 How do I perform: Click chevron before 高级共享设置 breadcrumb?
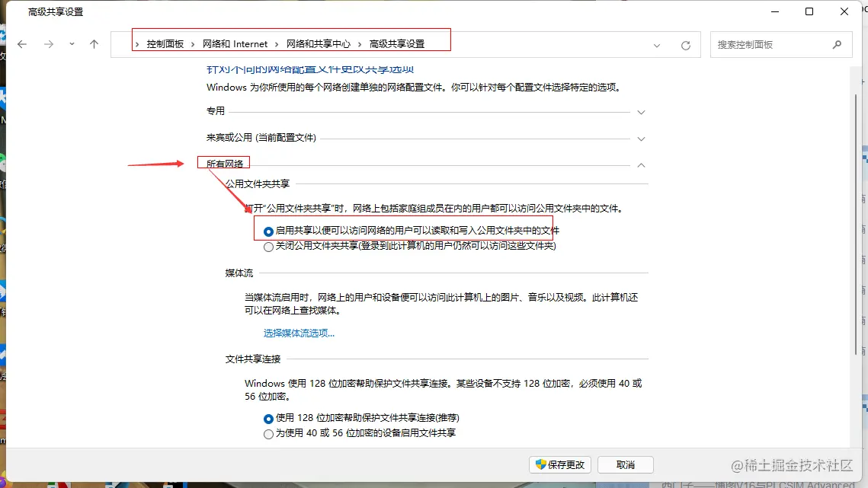point(360,44)
